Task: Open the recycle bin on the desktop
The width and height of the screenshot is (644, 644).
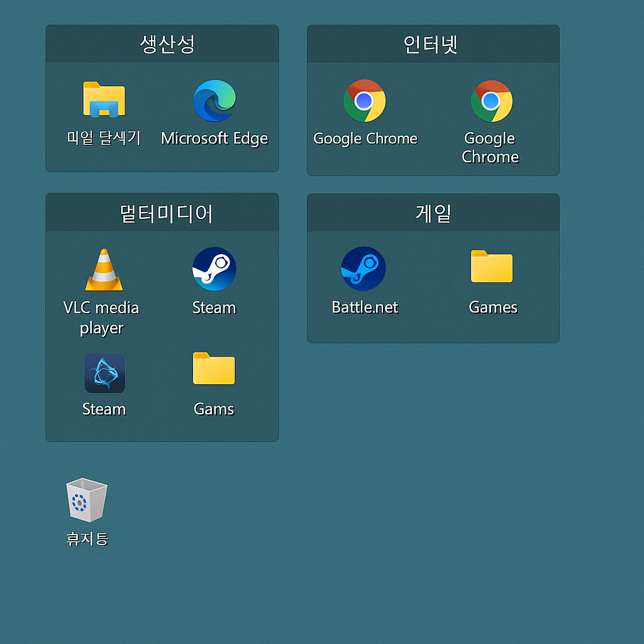Action: 87,500
